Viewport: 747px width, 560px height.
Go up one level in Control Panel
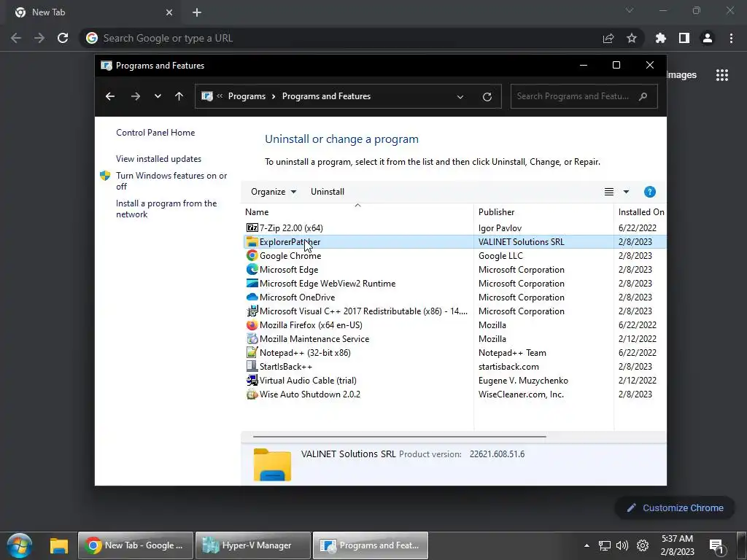(x=179, y=96)
